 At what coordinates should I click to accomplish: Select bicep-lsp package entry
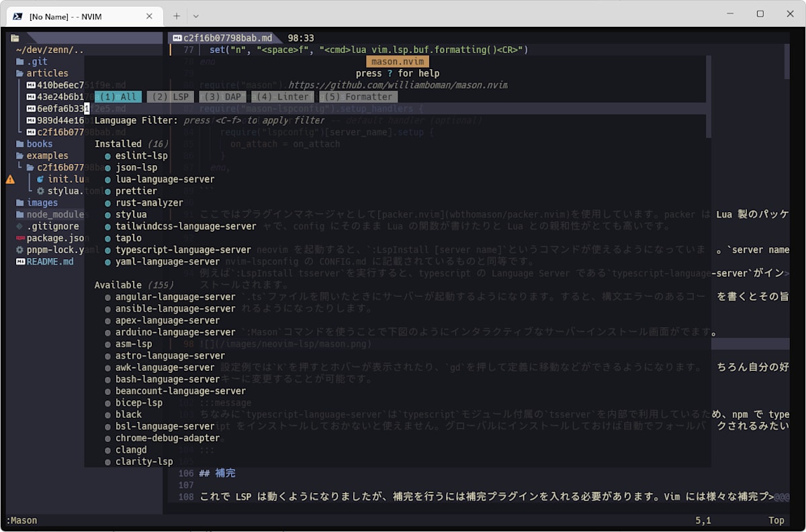tap(138, 402)
